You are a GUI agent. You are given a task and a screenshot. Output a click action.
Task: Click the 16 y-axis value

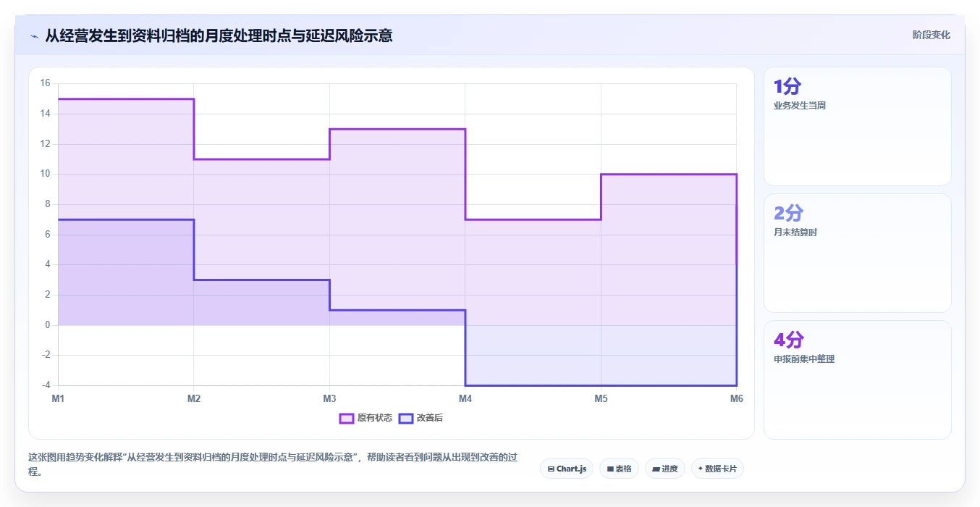point(45,83)
